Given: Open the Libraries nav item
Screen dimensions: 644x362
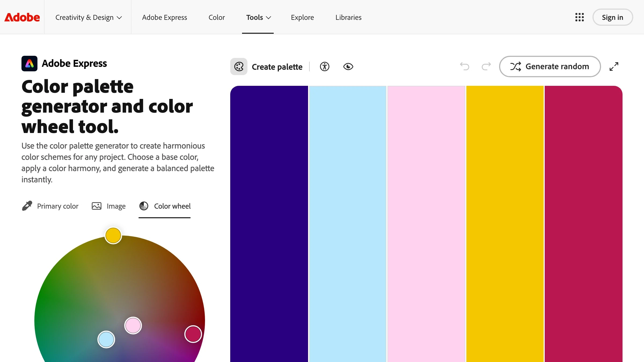Looking at the screenshot, I should (x=348, y=17).
